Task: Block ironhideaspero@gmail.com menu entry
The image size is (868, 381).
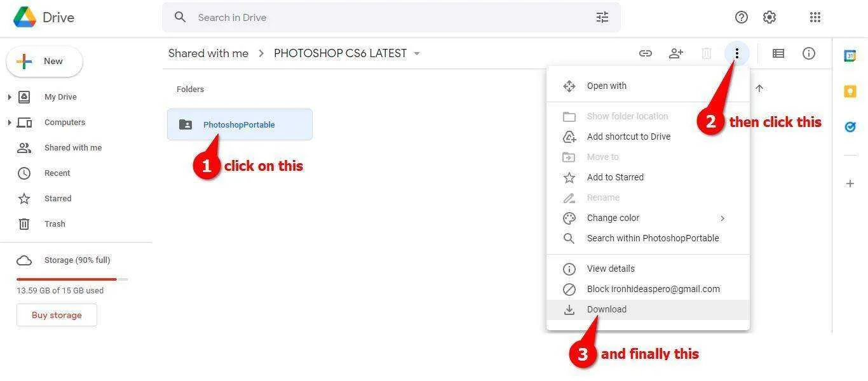Action: tap(648, 289)
